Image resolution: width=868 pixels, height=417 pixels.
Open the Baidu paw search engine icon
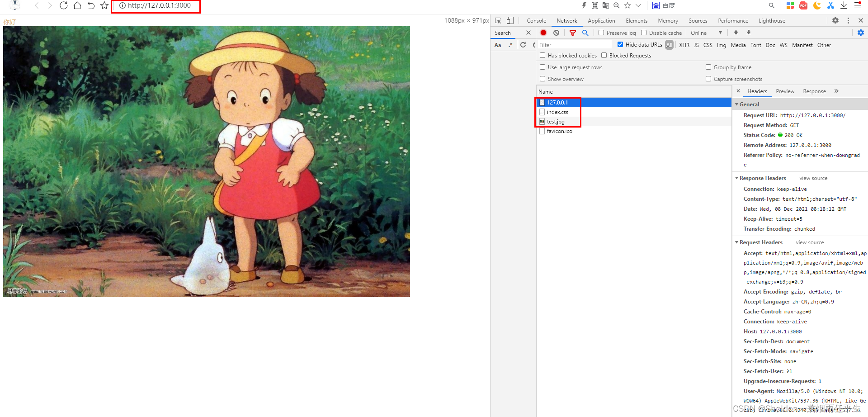point(656,5)
